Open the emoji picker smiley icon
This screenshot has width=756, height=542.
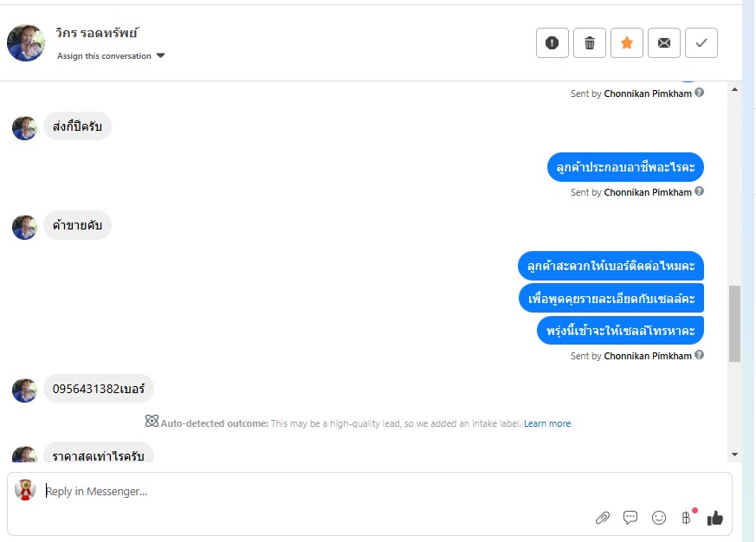pos(659,518)
